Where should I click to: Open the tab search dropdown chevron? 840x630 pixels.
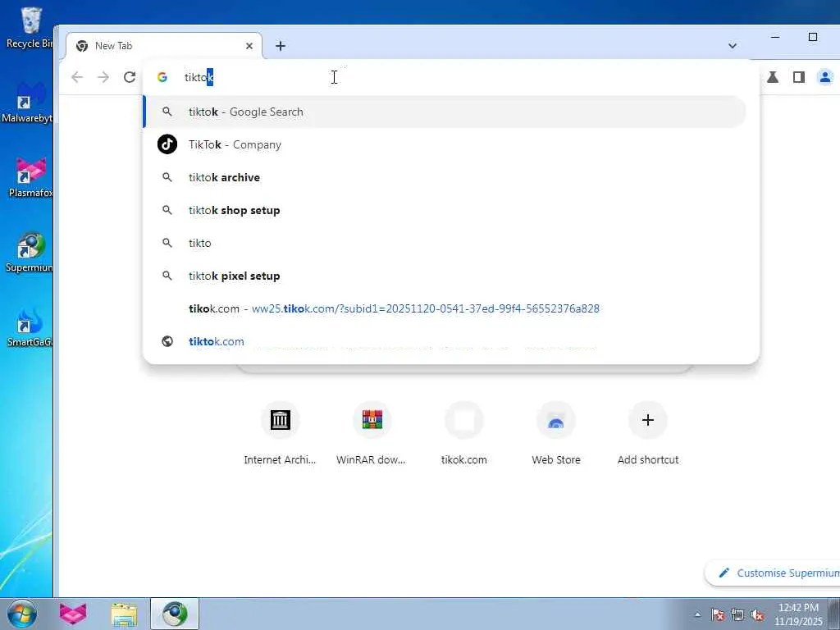pos(733,46)
